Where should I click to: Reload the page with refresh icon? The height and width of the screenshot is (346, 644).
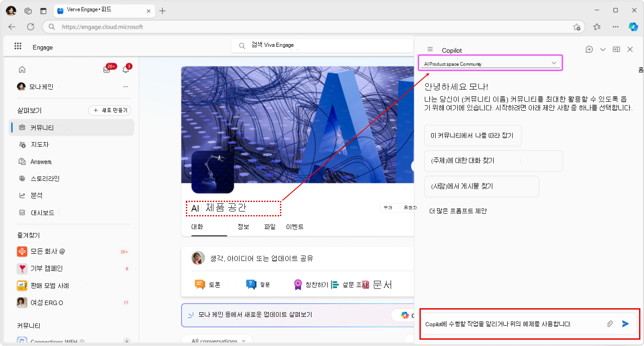click(31, 27)
